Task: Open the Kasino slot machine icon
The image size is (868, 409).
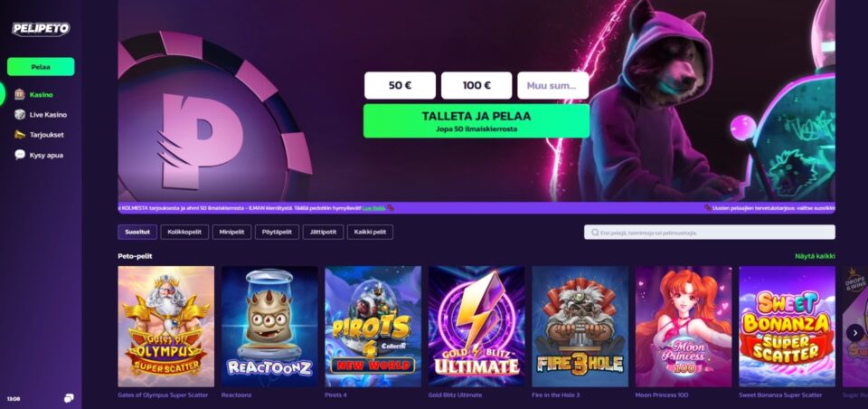Action: 20,94
